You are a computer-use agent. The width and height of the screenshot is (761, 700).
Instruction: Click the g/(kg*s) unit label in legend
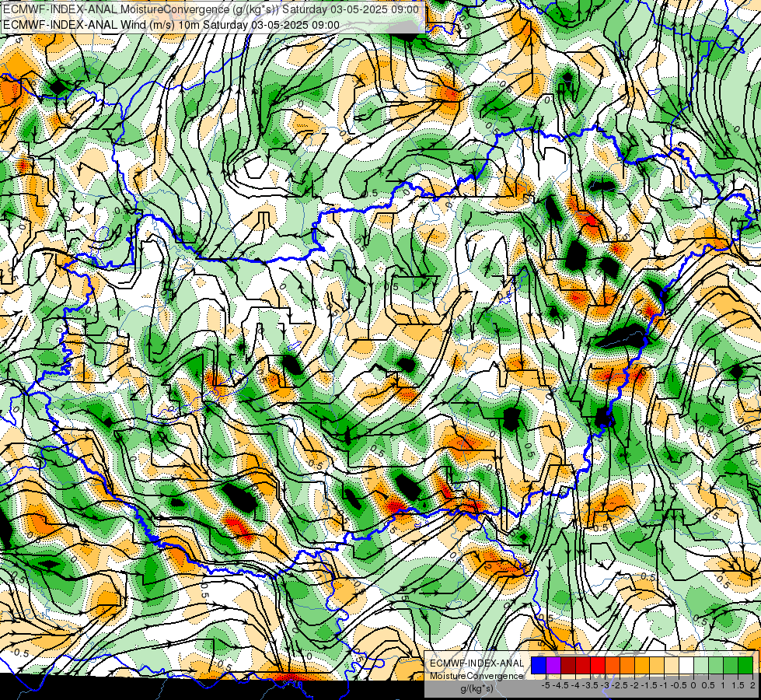point(476,688)
